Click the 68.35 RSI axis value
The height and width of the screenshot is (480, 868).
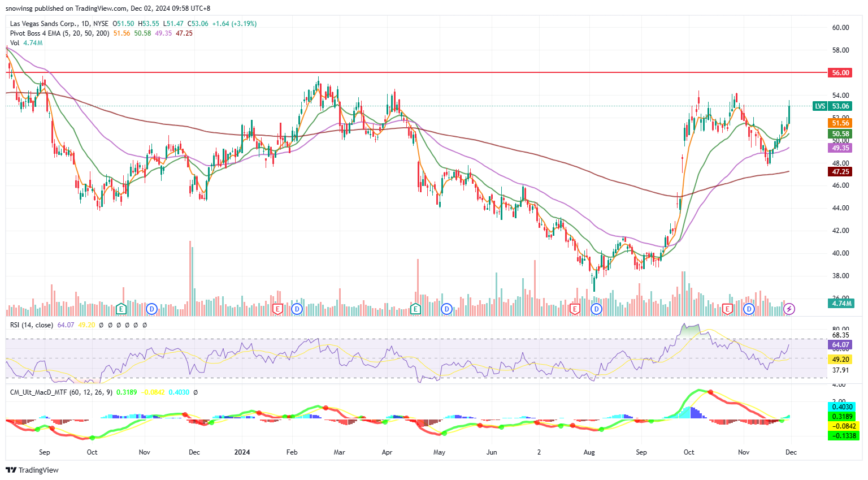[x=840, y=335]
